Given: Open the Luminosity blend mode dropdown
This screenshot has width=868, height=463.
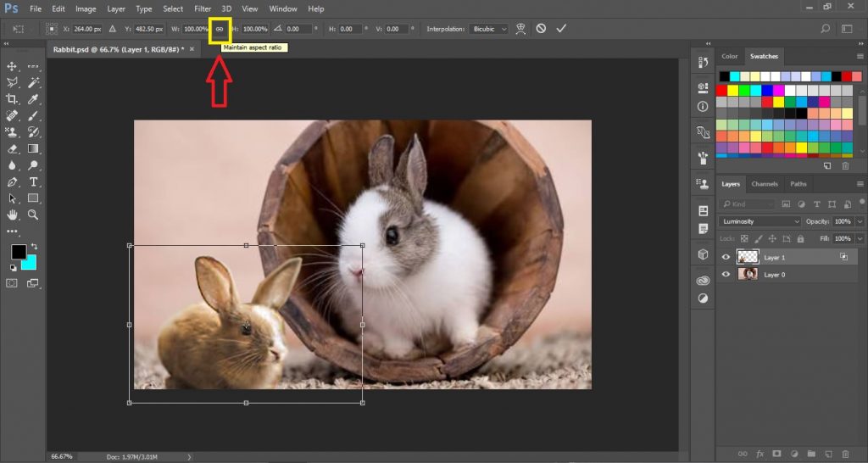Looking at the screenshot, I should click(x=760, y=221).
